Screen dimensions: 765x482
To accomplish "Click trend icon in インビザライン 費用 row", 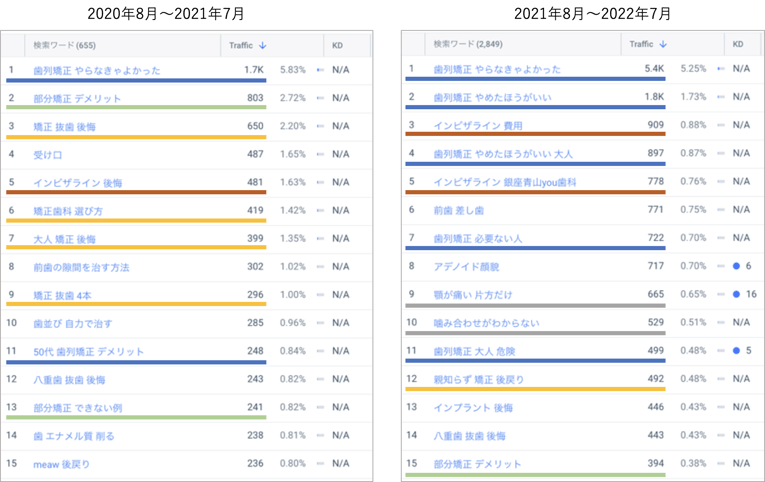I will coord(721,125).
